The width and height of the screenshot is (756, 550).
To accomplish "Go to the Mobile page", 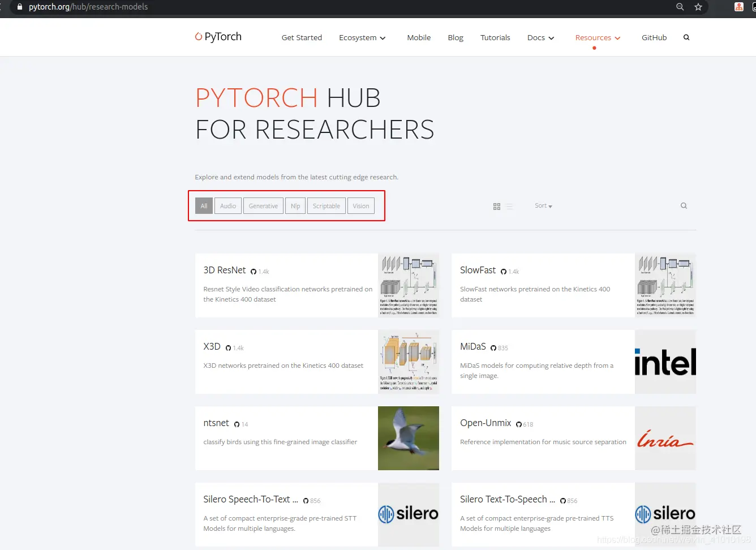I will 419,37.
